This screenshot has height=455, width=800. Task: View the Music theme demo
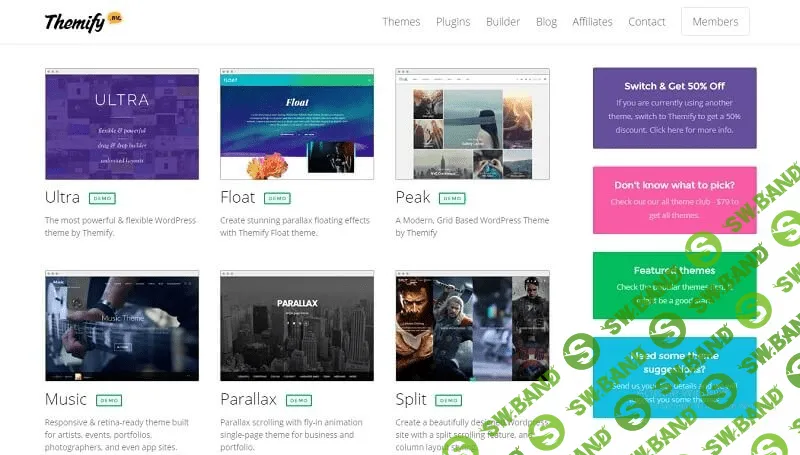109,400
